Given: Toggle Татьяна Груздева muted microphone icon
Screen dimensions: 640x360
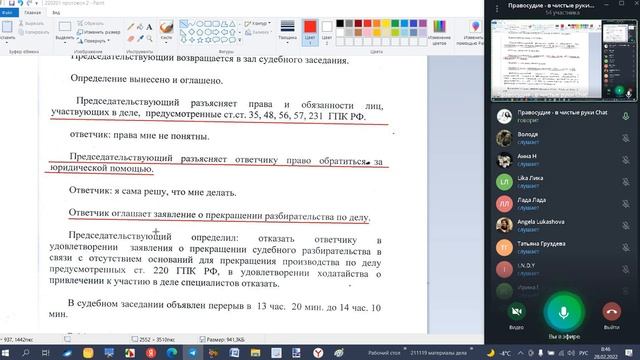Looking at the screenshot, I should (x=625, y=247).
